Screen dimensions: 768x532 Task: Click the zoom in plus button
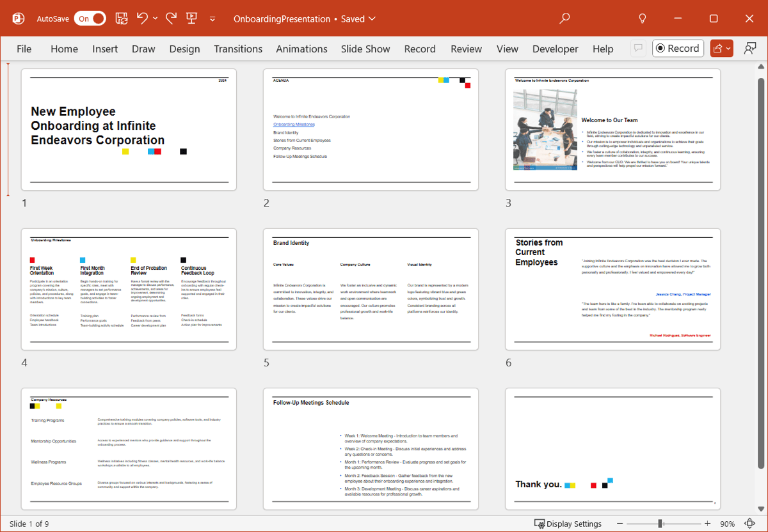(x=708, y=524)
